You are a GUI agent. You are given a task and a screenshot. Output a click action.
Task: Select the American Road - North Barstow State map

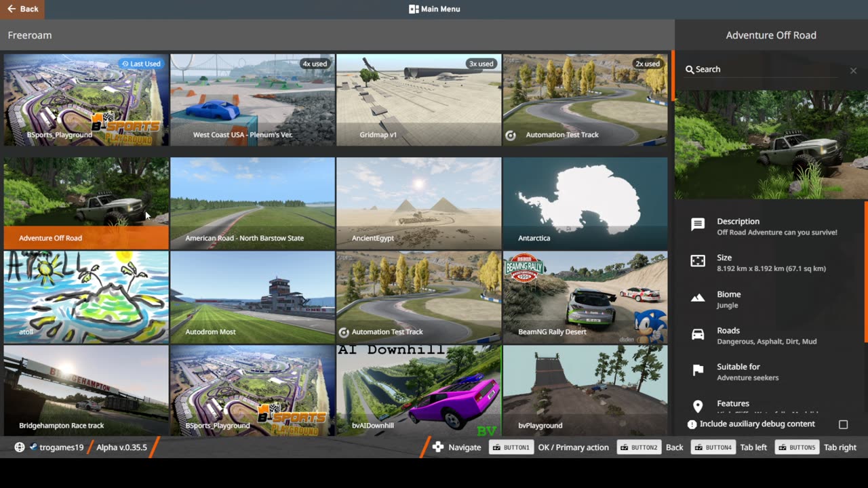pyautogui.click(x=253, y=203)
